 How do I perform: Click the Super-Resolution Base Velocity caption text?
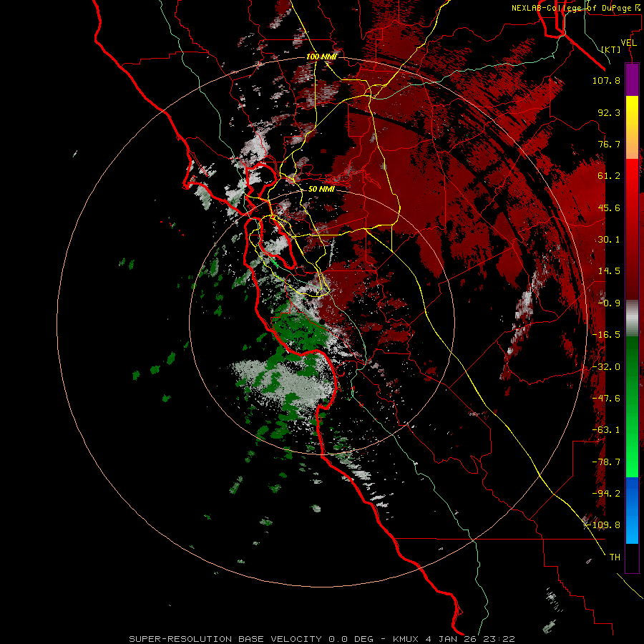[x=321, y=639]
